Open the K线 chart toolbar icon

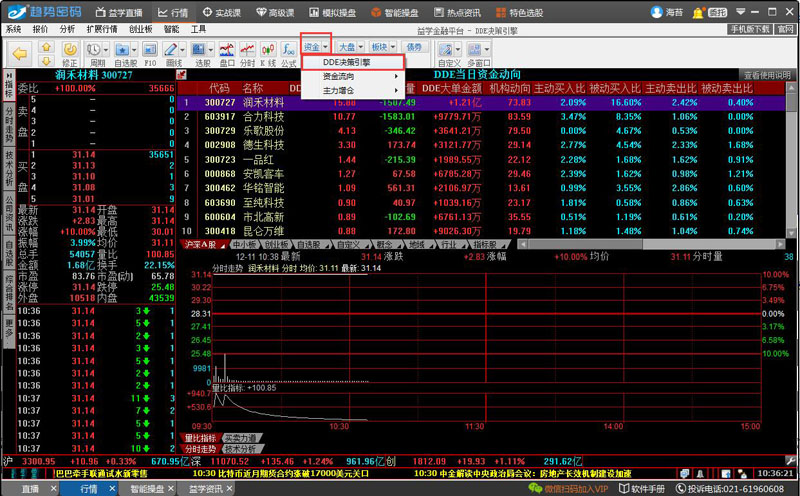[267, 53]
